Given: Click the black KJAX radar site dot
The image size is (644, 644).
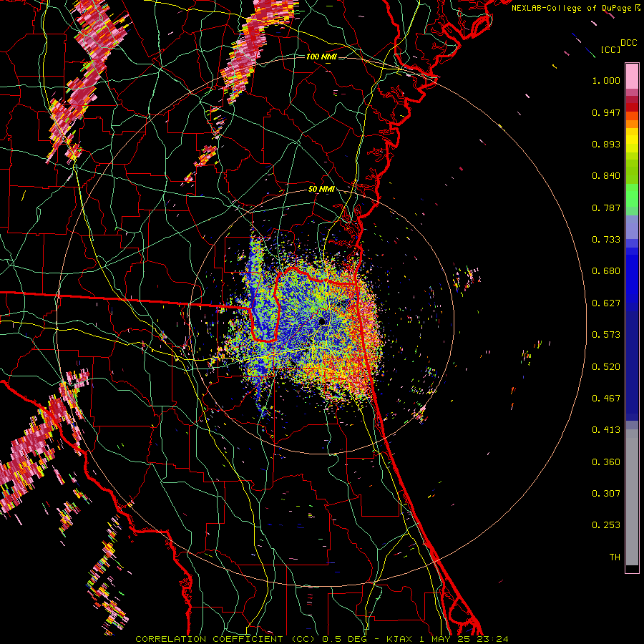Looking at the screenshot, I should (322, 321).
